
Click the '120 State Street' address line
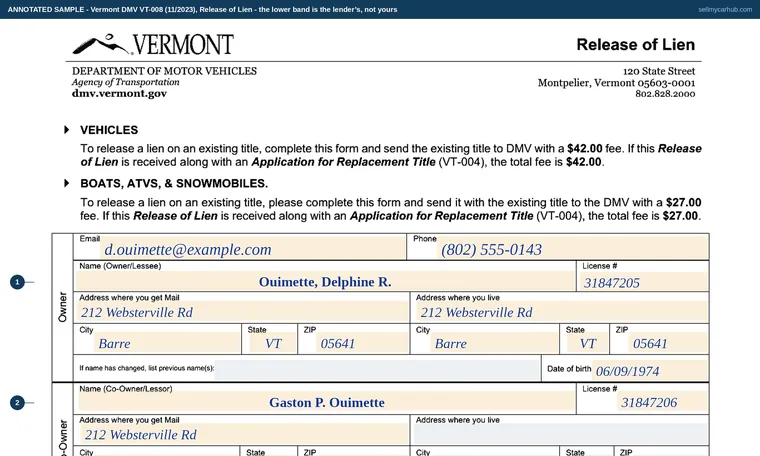pyautogui.click(x=659, y=71)
